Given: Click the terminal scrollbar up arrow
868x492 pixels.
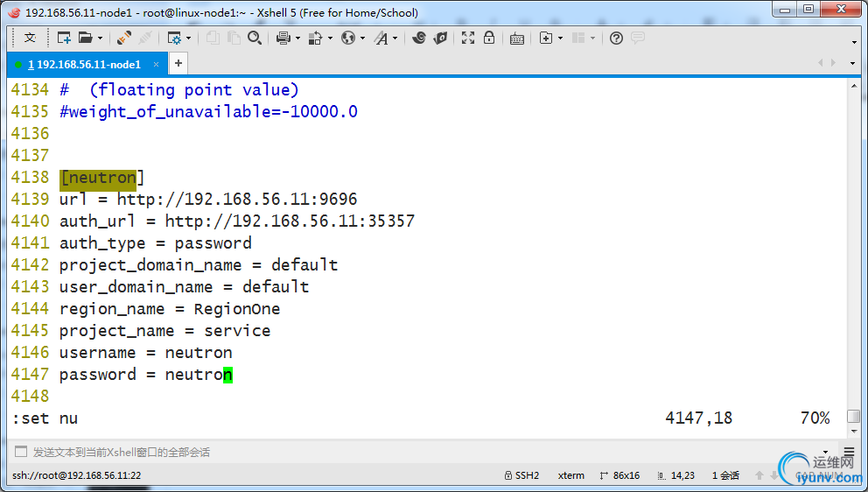Looking at the screenshot, I should (x=854, y=87).
